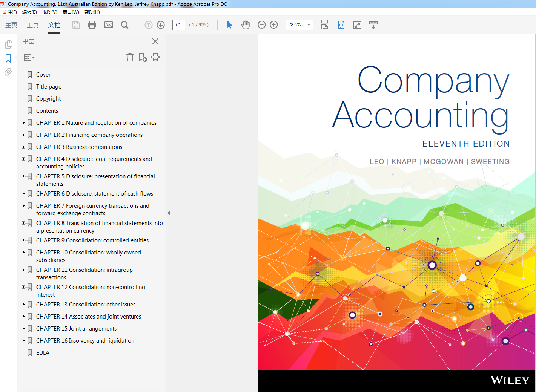
Task: Go to CHAPTER 8 Translation of financial statements
Action: point(100,227)
